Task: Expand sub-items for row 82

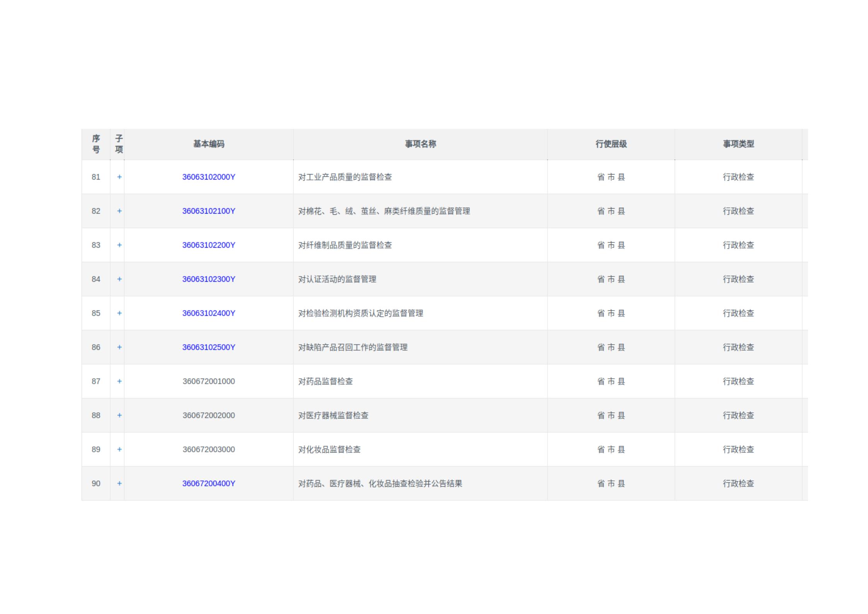Action: point(119,211)
